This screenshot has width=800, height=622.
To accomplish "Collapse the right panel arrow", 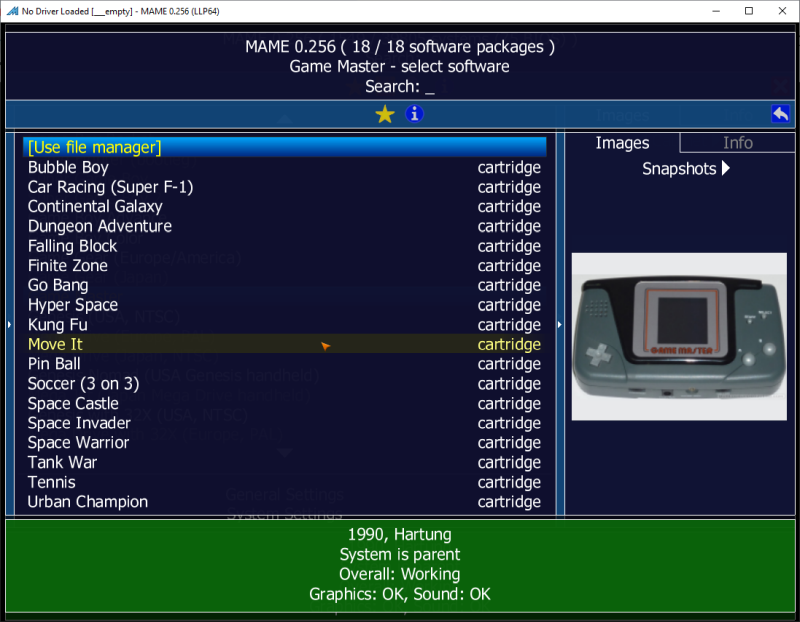I will (x=560, y=325).
